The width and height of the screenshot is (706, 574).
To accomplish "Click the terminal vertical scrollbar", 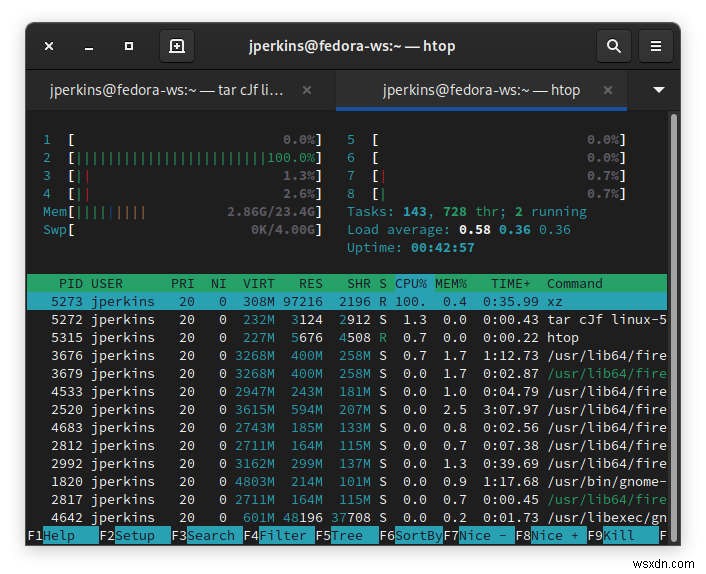I will pyautogui.click(x=674, y=326).
